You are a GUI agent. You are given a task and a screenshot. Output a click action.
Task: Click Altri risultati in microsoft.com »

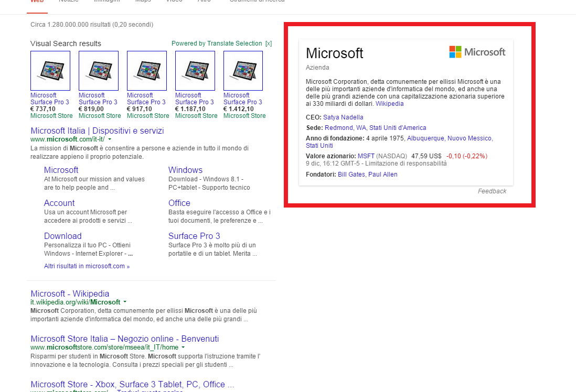[x=87, y=266]
